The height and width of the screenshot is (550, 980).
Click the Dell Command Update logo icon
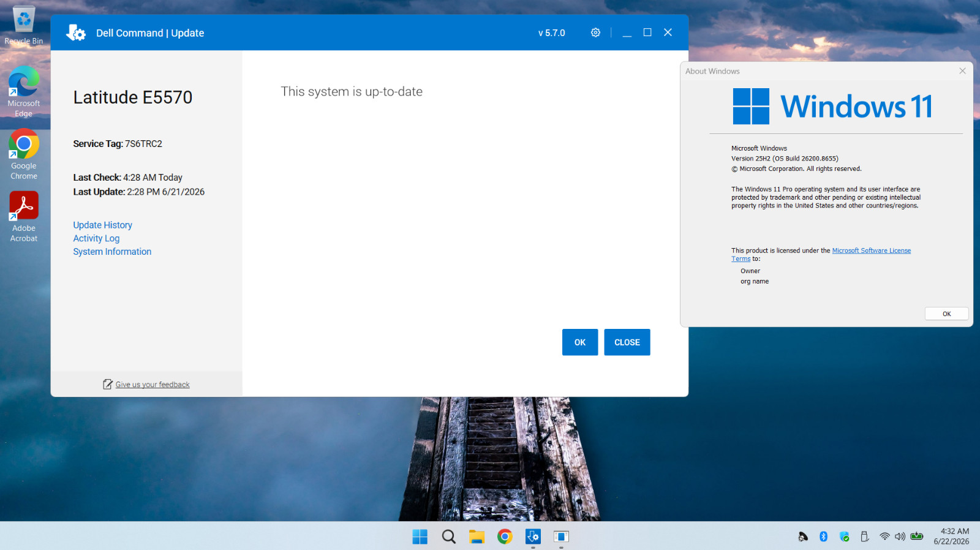click(x=76, y=32)
